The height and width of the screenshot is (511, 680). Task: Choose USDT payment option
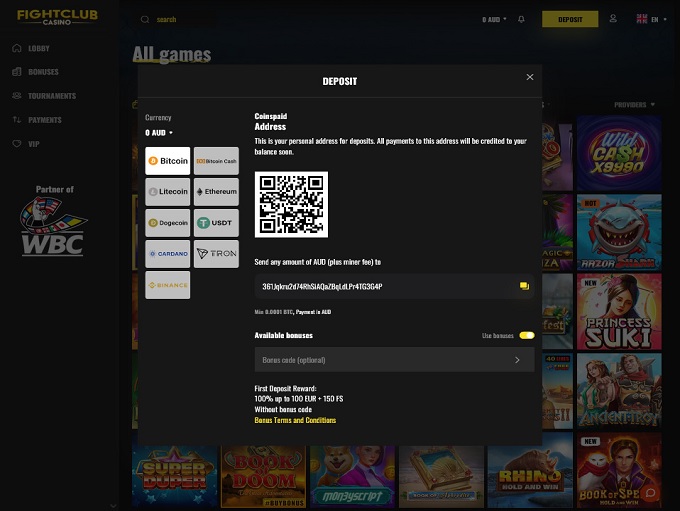click(x=216, y=223)
